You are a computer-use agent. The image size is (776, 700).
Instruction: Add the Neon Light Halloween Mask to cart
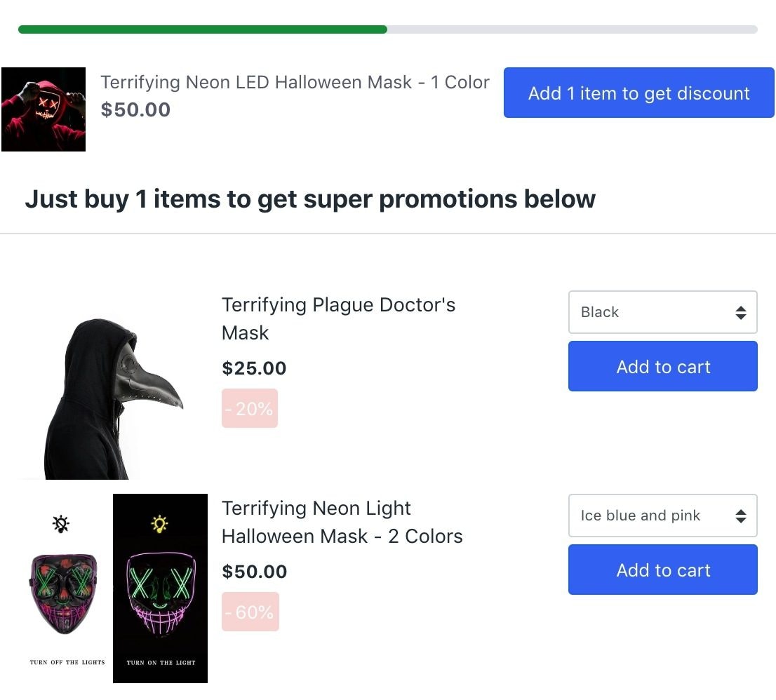662,570
